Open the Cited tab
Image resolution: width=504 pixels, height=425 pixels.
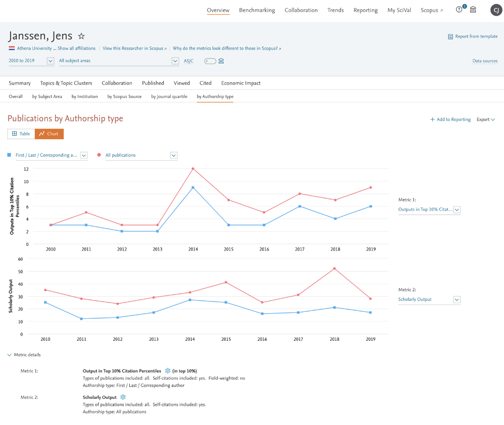click(205, 83)
